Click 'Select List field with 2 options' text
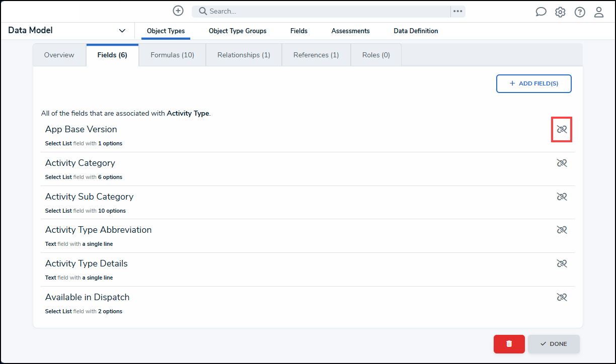The height and width of the screenshot is (364, 616). tap(84, 311)
